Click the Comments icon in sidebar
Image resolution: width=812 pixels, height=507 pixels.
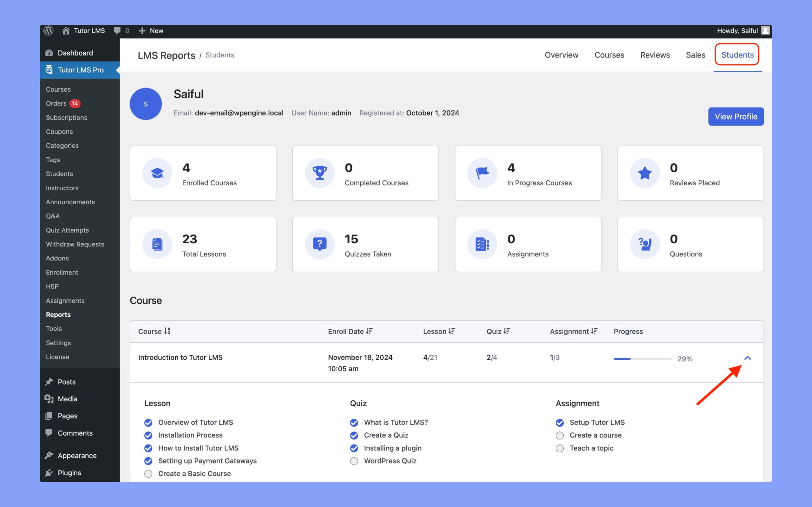pos(49,433)
